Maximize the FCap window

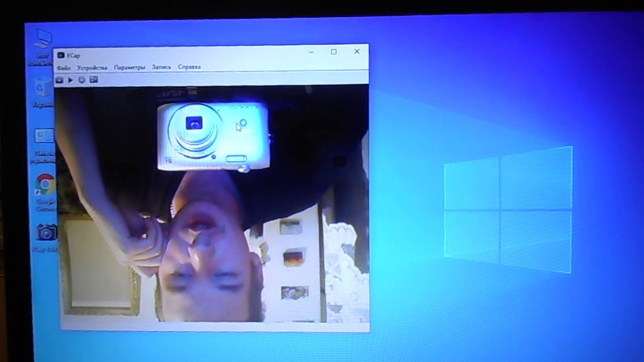(334, 52)
